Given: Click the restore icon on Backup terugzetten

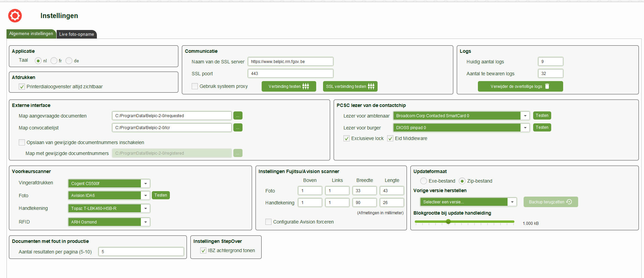Looking at the screenshot, I should 569,202.
